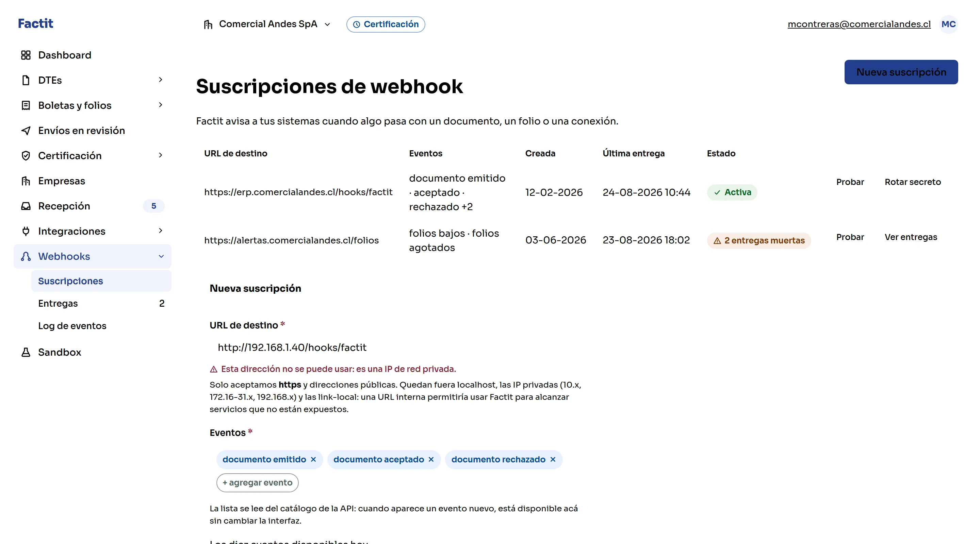Click Probar for erp.comercialandes.cl hook
This screenshot has width=980, height=544.
coord(850,182)
